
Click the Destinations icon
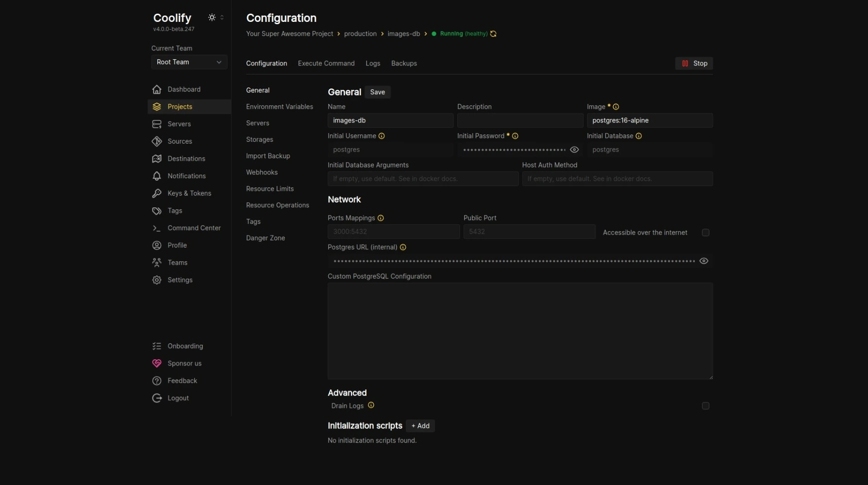[156, 158]
